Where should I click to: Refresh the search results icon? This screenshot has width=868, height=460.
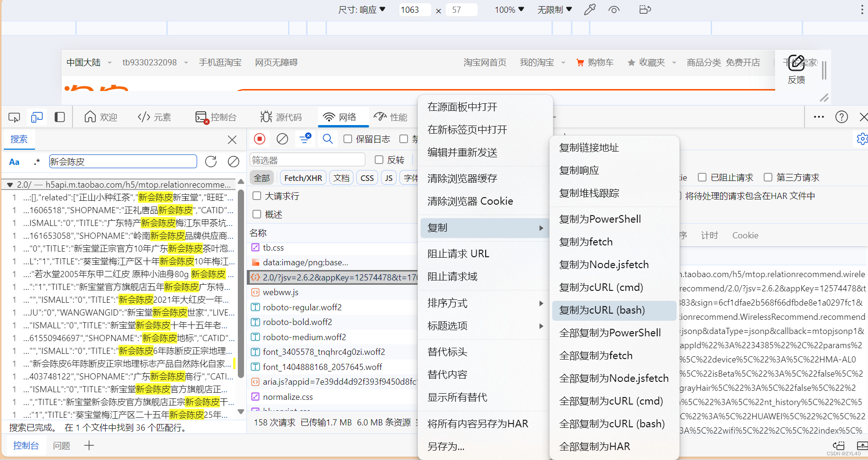click(x=211, y=162)
